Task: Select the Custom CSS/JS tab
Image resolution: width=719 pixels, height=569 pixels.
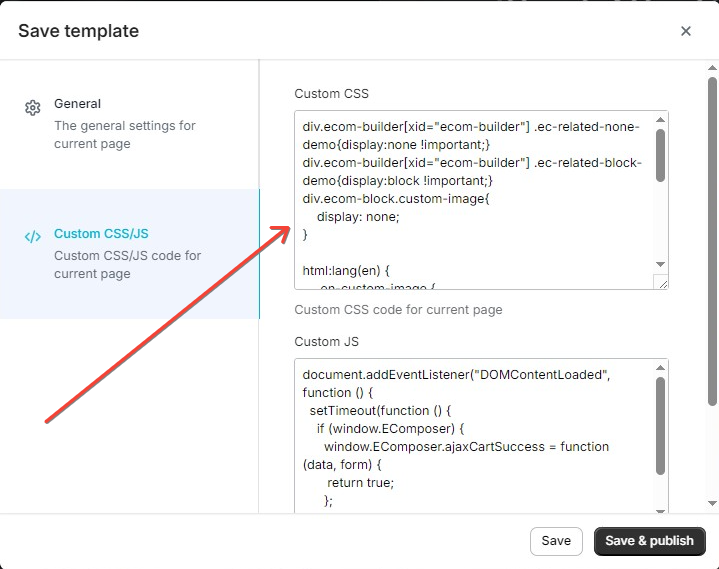Action: coord(101,234)
